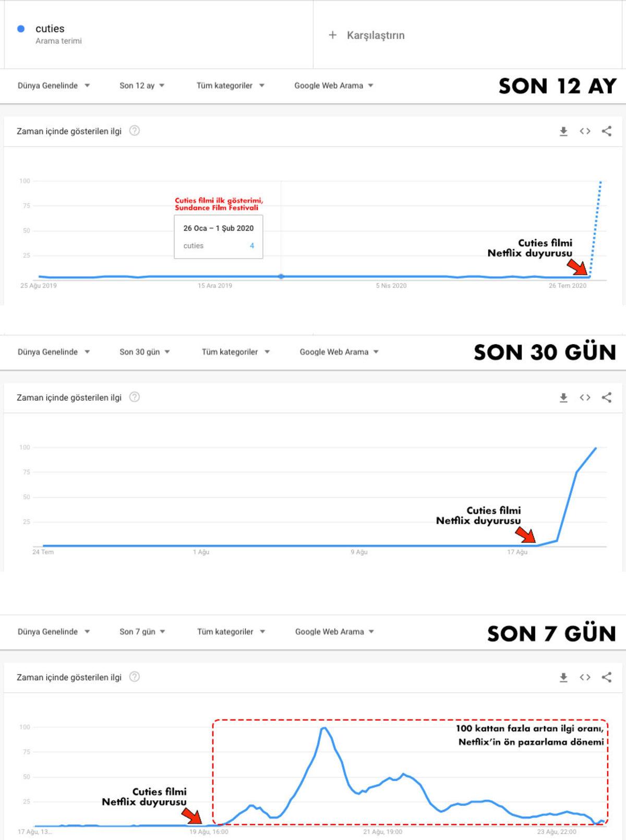Download the 30-day interest chart data
The width and height of the screenshot is (626, 840).
click(563, 398)
